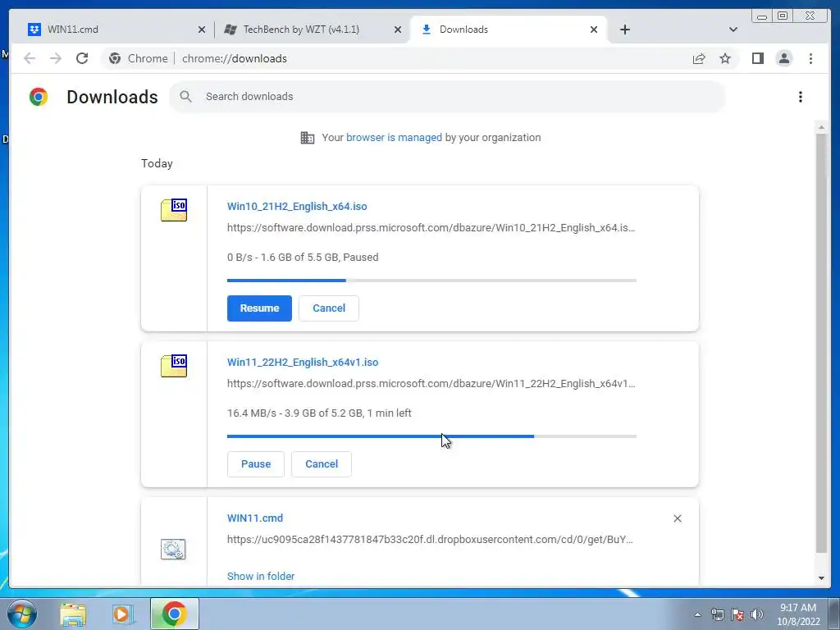The image size is (840, 630).
Task: Click the Chrome taskbar button
Action: point(174,614)
